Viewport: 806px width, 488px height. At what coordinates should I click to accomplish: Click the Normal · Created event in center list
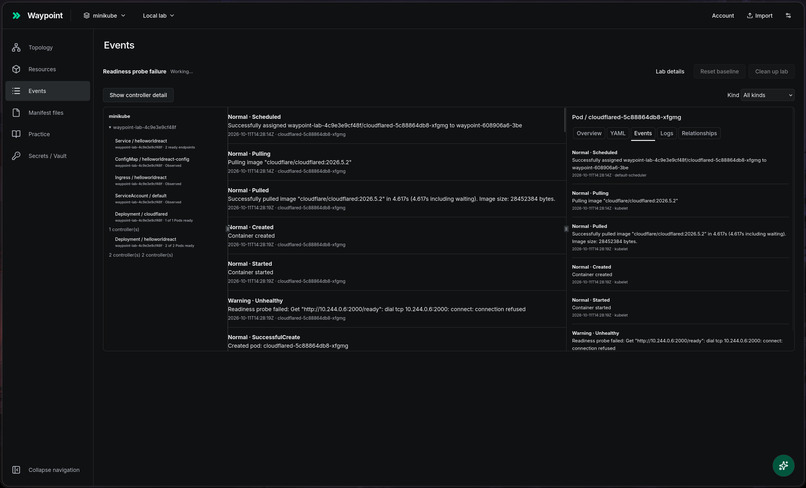pos(396,236)
